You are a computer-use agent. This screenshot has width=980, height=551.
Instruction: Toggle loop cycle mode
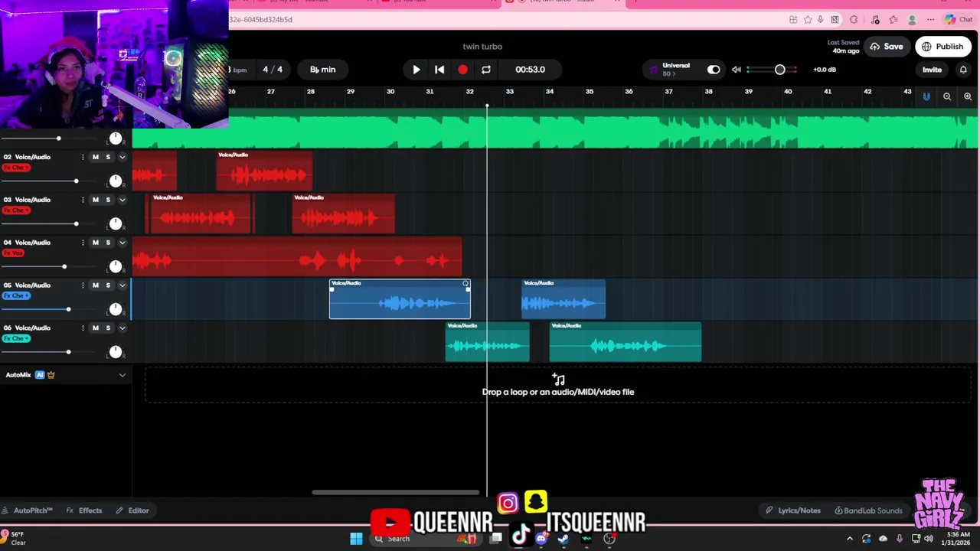(485, 70)
